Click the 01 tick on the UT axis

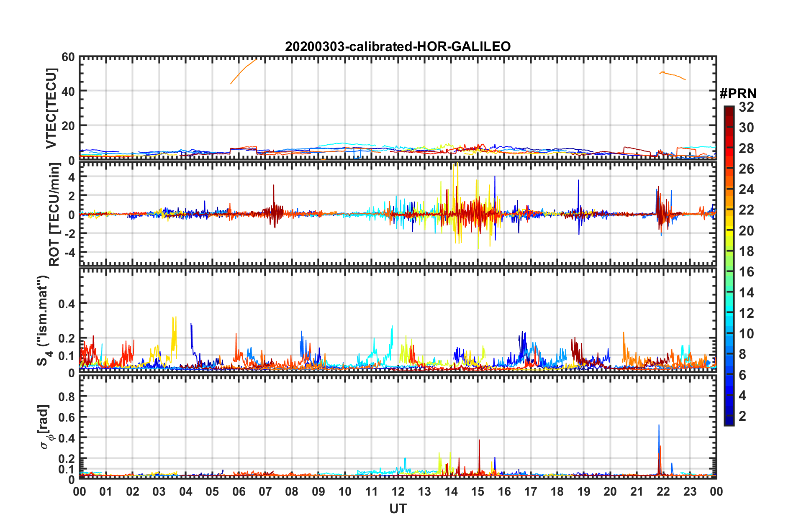point(106,491)
